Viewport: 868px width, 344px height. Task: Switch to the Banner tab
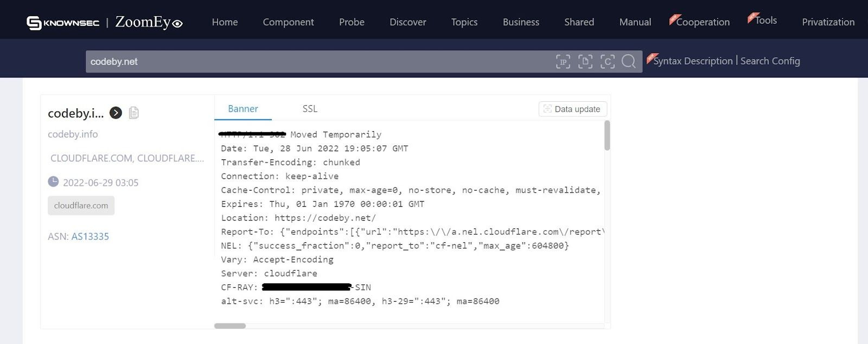243,109
